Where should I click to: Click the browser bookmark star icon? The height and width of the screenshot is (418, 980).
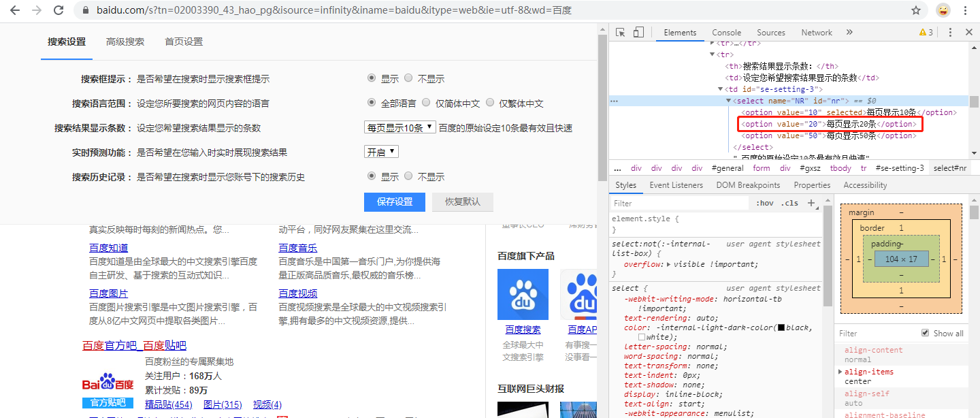coord(916,10)
